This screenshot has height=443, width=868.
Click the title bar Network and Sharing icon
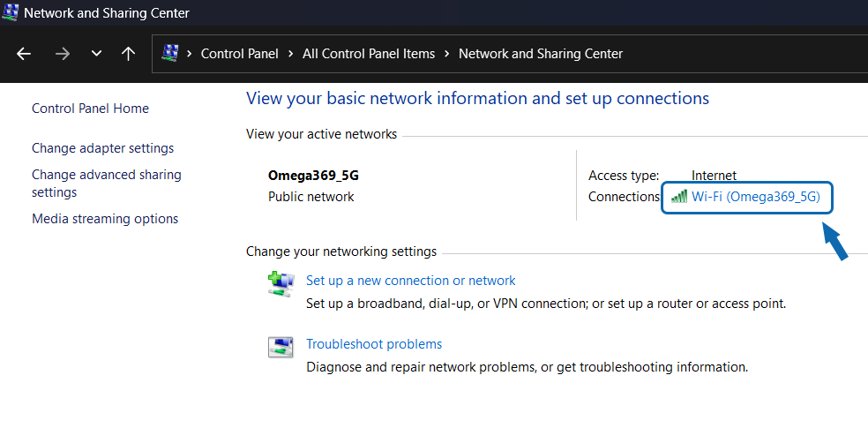point(11,13)
